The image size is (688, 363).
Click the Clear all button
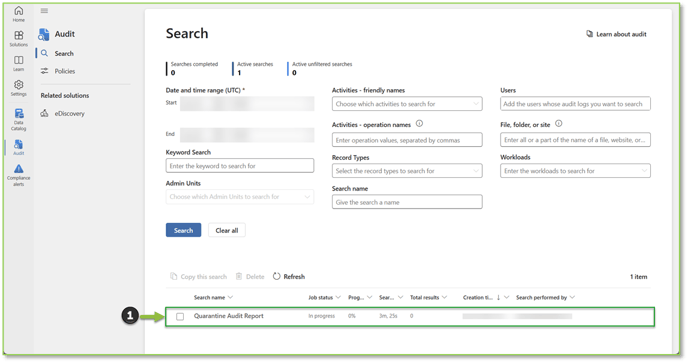(x=227, y=230)
